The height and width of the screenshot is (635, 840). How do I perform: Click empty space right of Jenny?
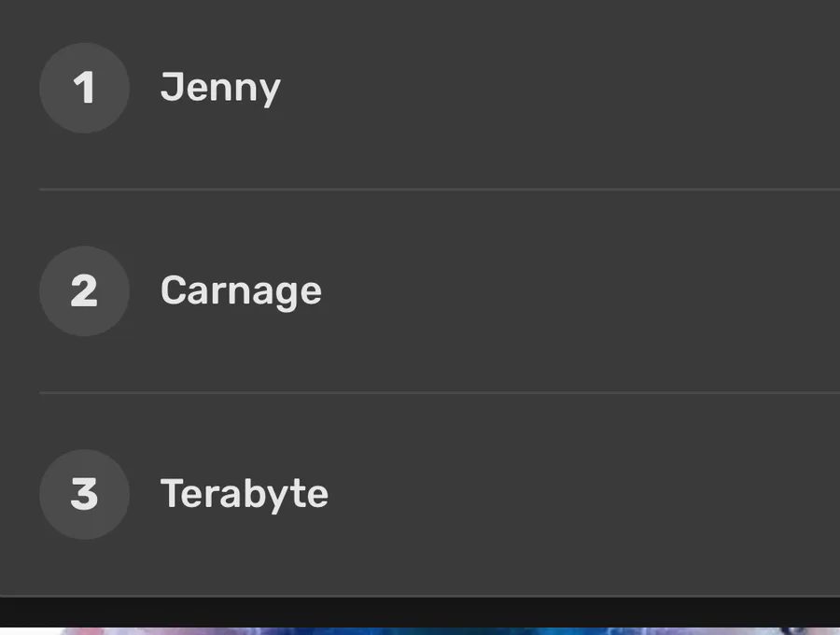point(560,88)
